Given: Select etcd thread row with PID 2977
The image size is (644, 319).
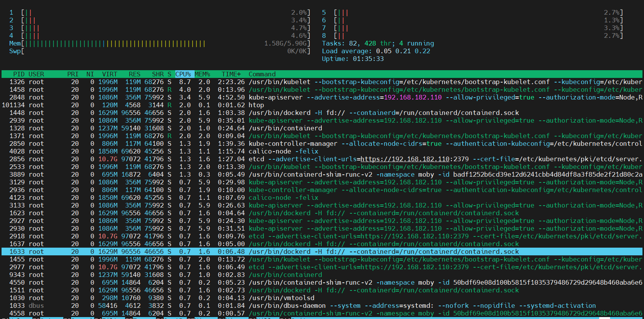Looking at the screenshot, I should click(322, 267).
